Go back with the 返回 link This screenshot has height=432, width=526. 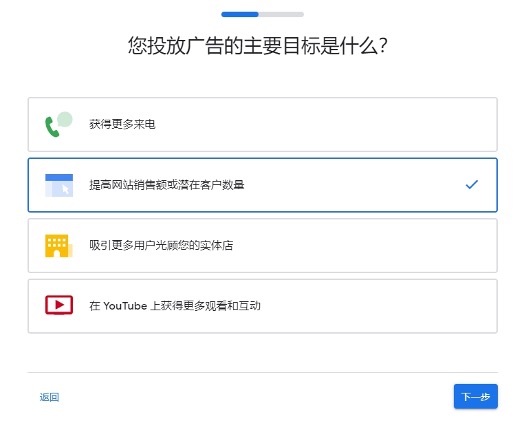point(49,397)
